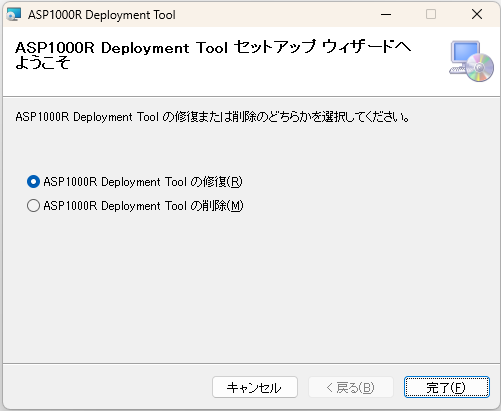Close the ASP1000R Deployment Tool window

tap(477, 14)
